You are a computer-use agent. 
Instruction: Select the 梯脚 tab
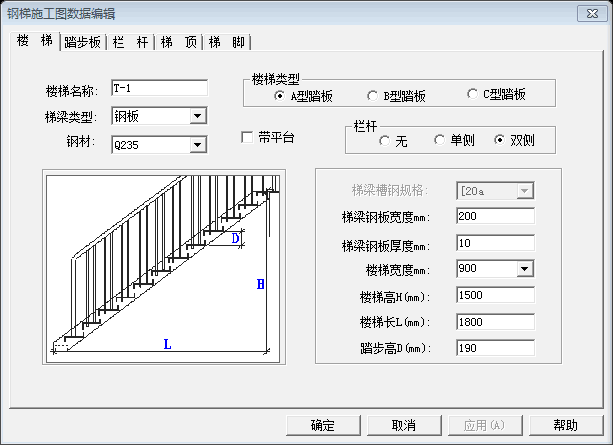226,42
